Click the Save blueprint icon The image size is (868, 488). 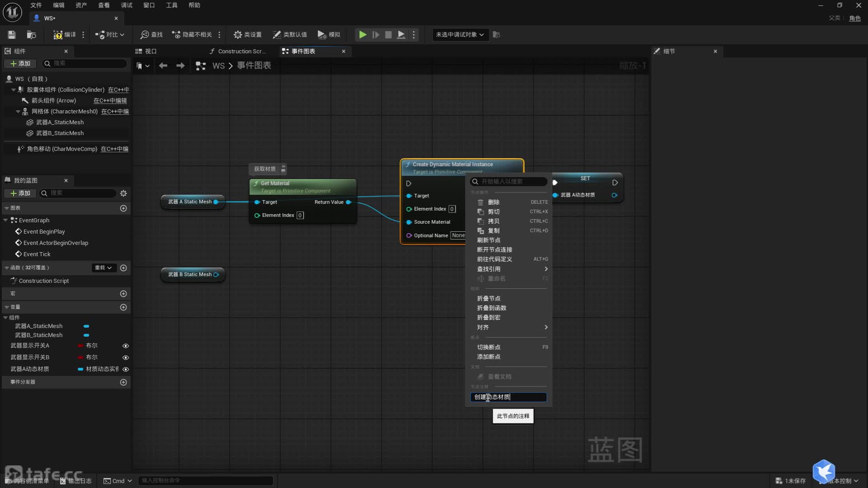click(12, 35)
